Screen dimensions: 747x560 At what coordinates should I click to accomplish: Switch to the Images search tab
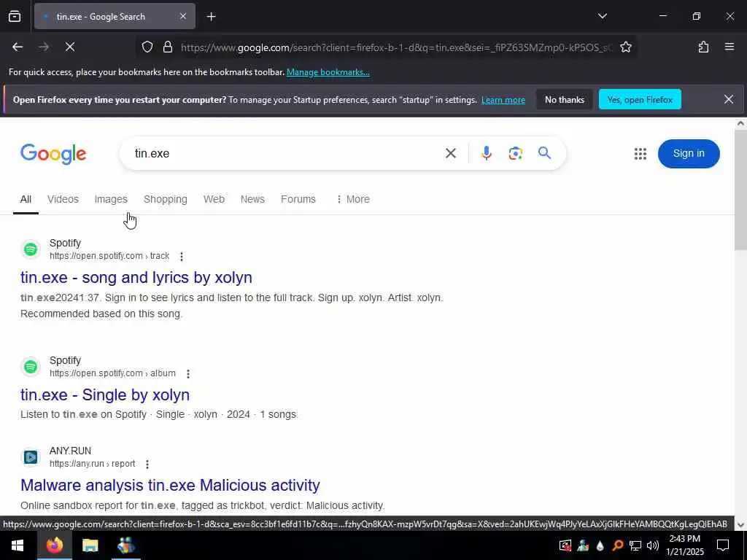coord(111,199)
